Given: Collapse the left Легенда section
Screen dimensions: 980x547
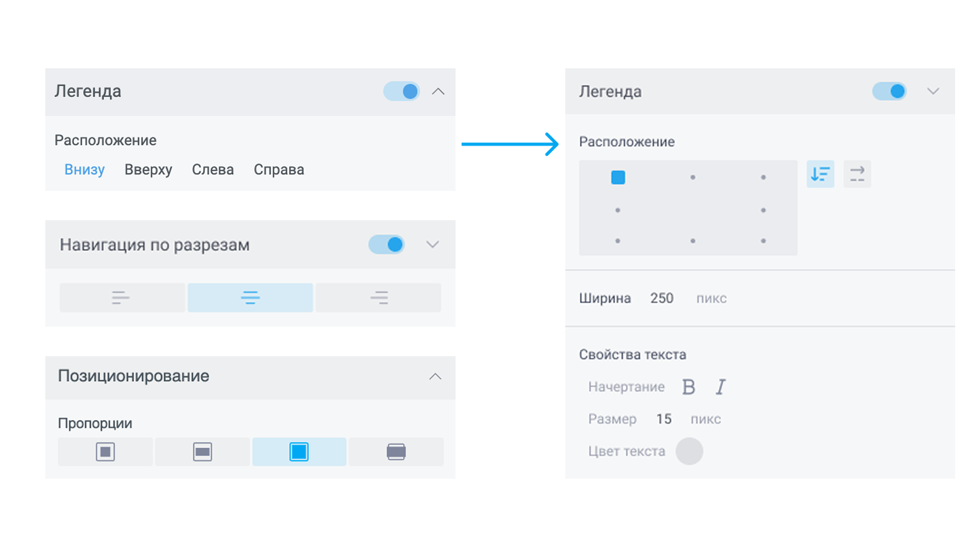Looking at the screenshot, I should tap(438, 91).
